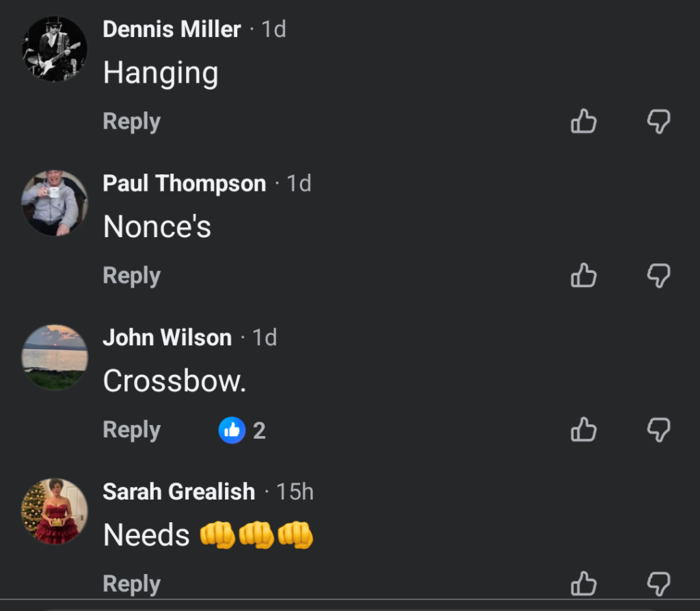
Task: Open John Wilson's sunset avatar
Action: (x=55, y=357)
